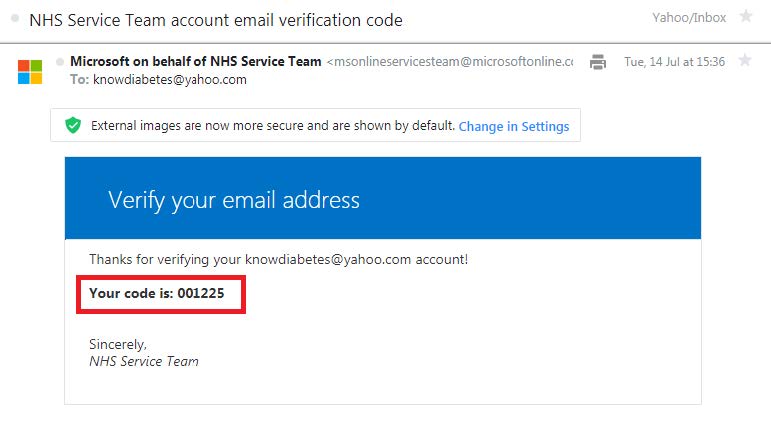This screenshot has height=425, width=771.
Task: Click the Verify your email address banner
Action: click(x=383, y=198)
